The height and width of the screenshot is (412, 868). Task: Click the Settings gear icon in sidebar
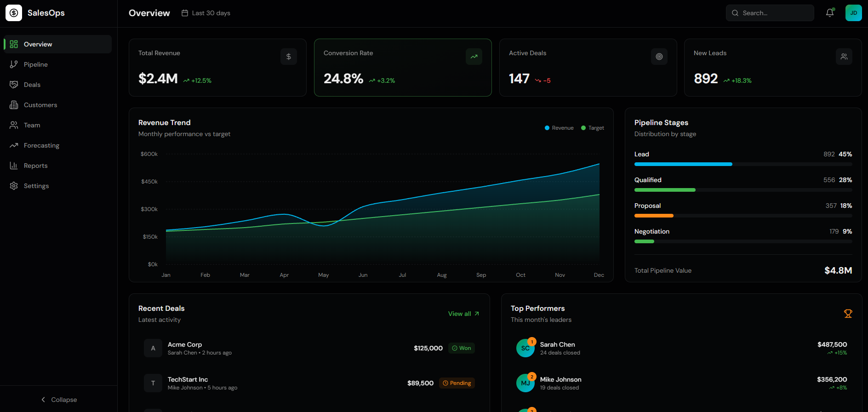[14, 186]
